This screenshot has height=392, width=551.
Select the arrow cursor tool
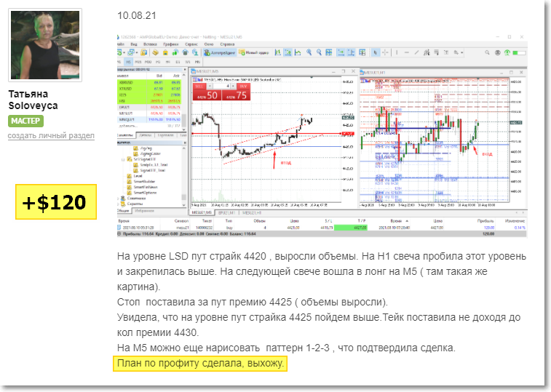(x=376, y=52)
